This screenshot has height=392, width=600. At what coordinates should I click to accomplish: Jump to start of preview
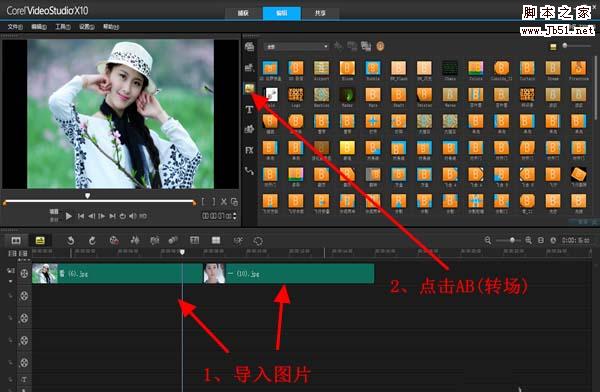click(x=81, y=216)
